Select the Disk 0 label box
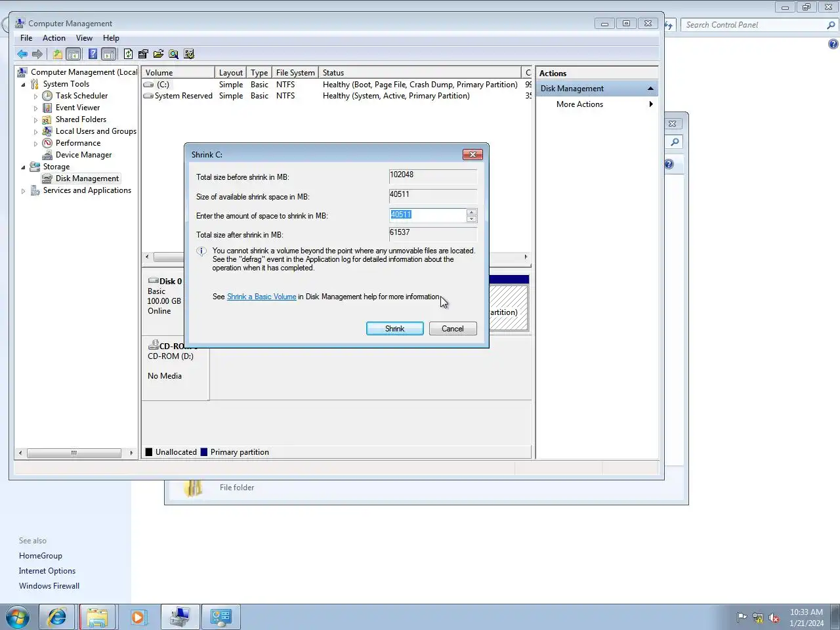Screen dimensions: 840x630 click(x=164, y=302)
